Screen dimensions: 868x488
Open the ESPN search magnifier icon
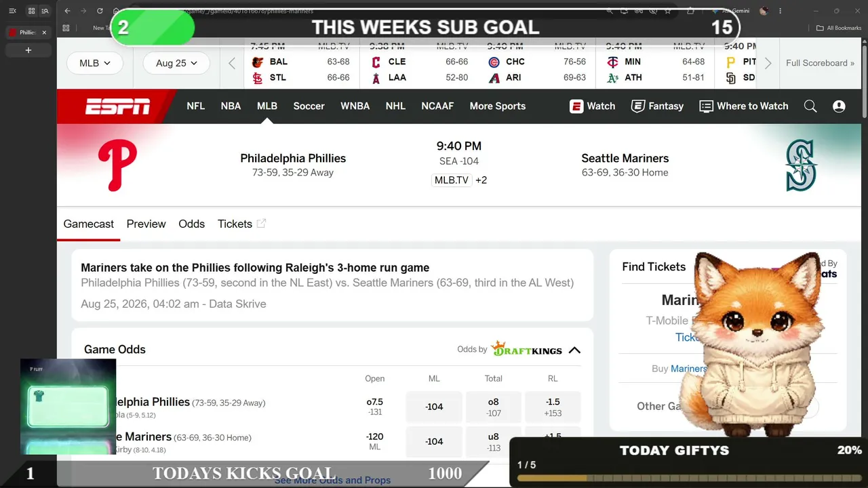point(810,106)
